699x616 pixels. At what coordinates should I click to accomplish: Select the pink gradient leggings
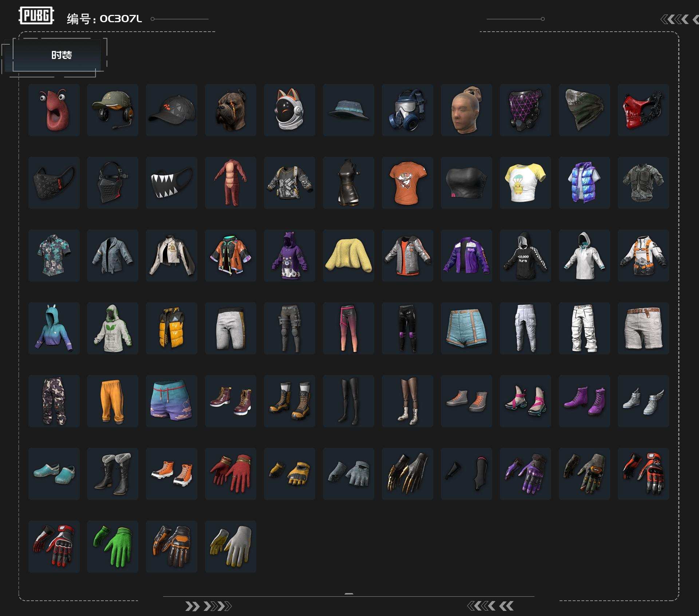348,328
